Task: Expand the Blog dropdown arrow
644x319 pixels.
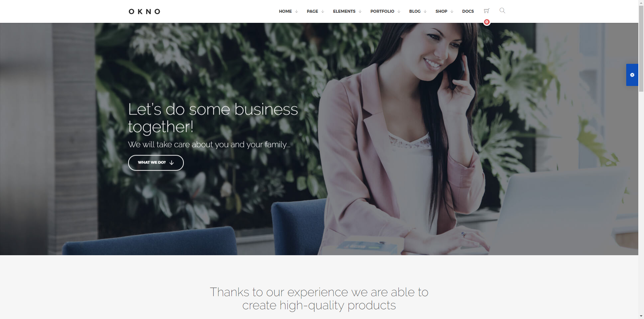Action: [425, 11]
